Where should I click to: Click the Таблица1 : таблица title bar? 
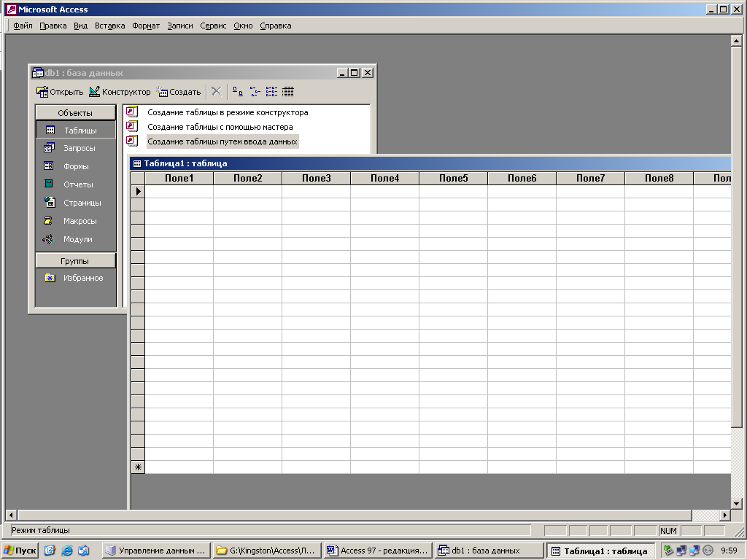pos(430,163)
